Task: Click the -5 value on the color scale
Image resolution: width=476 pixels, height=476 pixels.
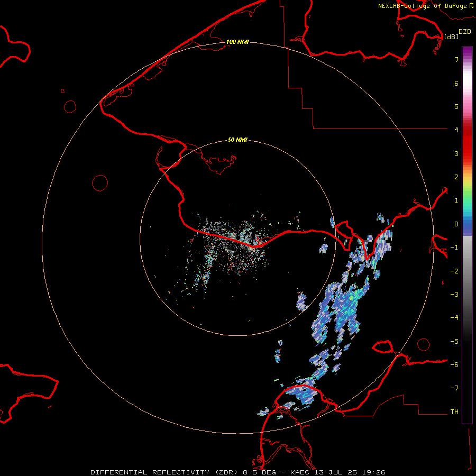Action: coord(454,342)
